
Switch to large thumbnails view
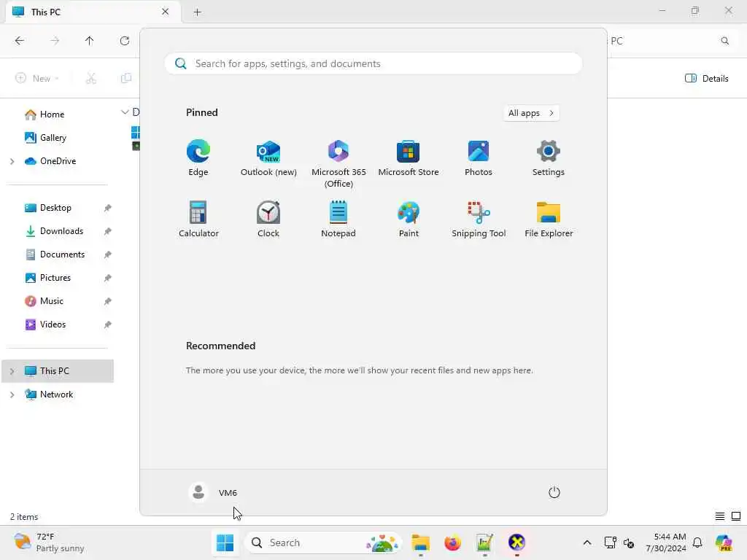tap(736, 516)
